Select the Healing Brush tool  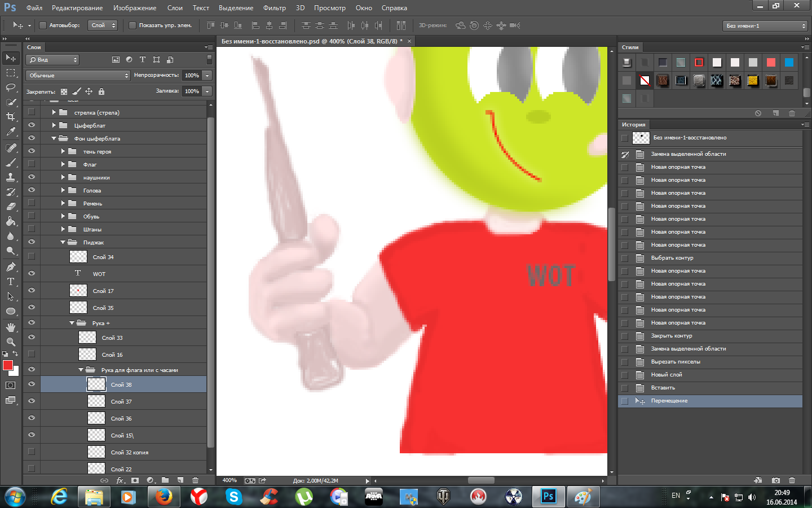(11, 148)
